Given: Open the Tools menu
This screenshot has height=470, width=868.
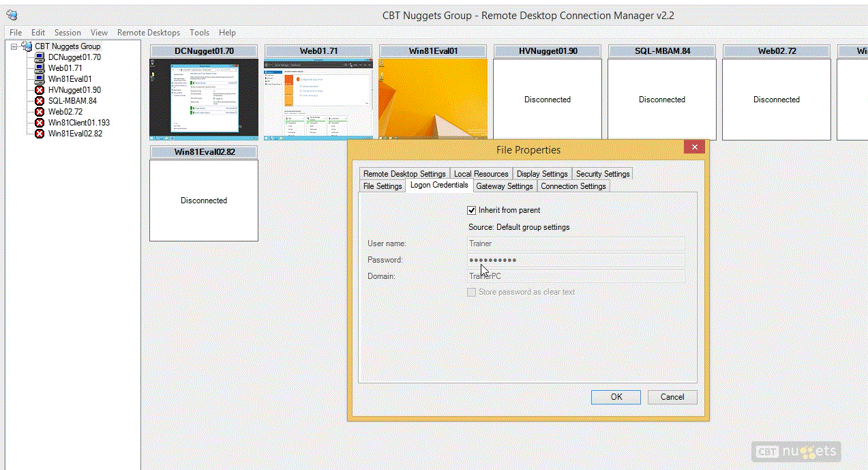Looking at the screenshot, I should pos(200,33).
